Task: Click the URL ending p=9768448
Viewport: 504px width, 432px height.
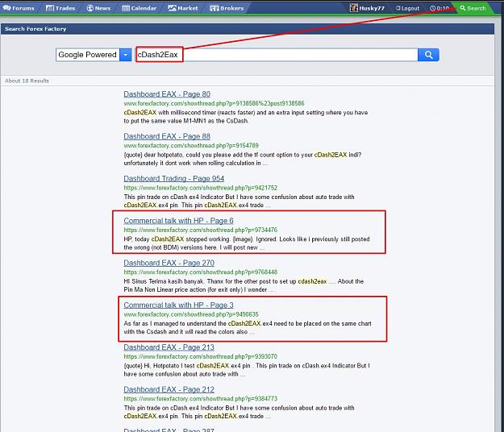Action: point(200,272)
